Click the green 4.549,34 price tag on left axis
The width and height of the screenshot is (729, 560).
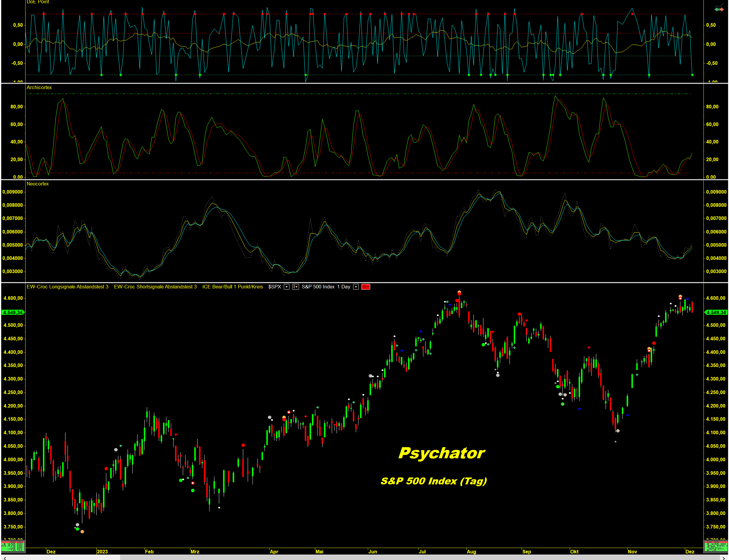click(x=13, y=312)
